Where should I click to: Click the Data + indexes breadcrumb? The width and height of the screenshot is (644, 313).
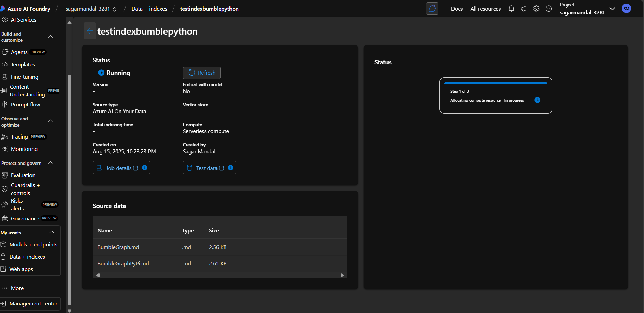click(x=149, y=9)
